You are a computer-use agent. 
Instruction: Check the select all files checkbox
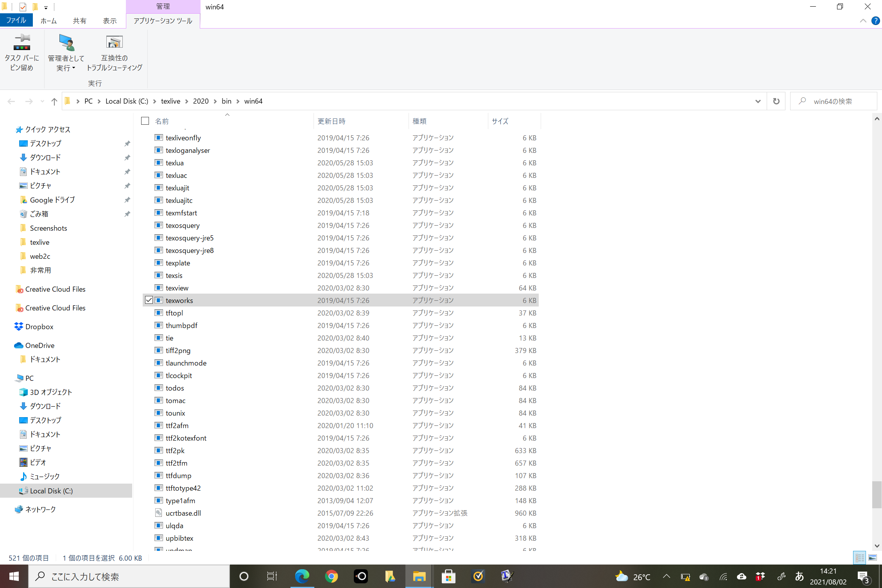click(x=146, y=120)
